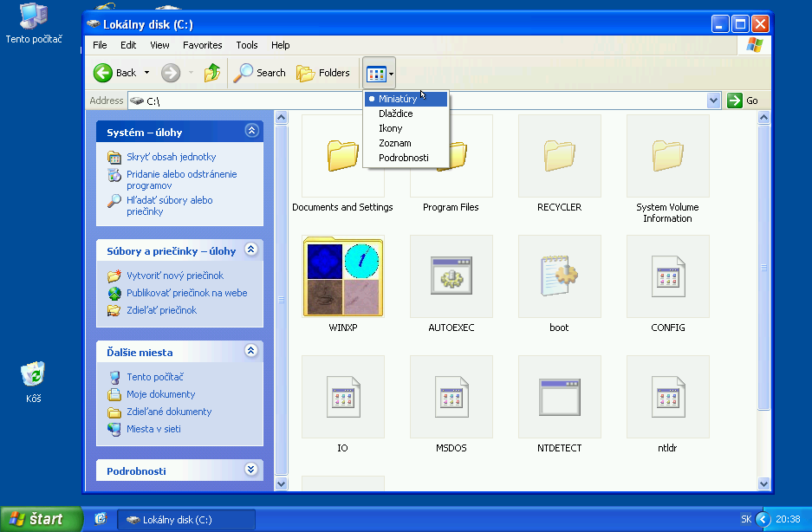The width and height of the screenshot is (812, 532).
Task: Open the address bar dropdown arrow
Action: (x=714, y=101)
